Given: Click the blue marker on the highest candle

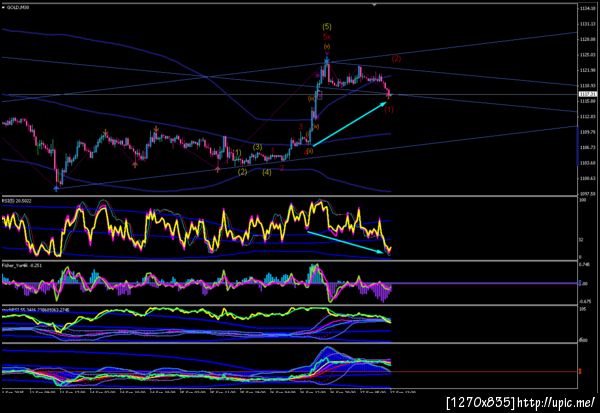Looking at the screenshot, I should pos(327,60).
